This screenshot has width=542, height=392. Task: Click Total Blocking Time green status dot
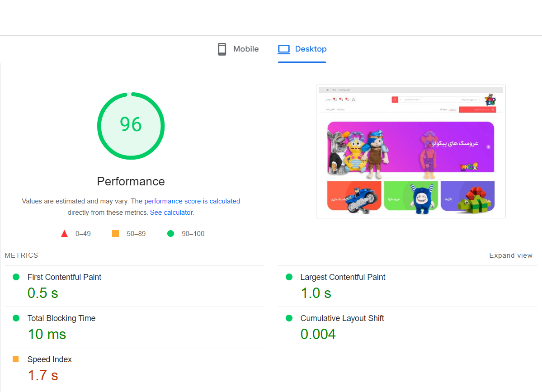(x=16, y=318)
